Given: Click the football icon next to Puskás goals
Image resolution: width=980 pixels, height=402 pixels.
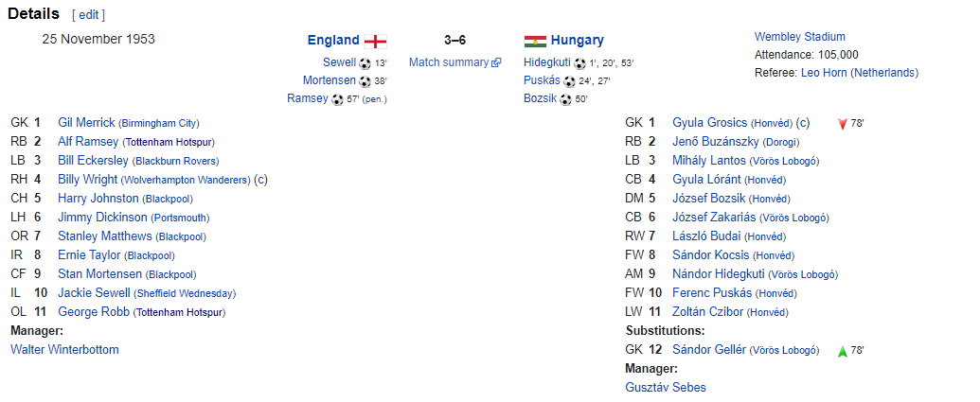Looking at the screenshot, I should click(x=568, y=80).
